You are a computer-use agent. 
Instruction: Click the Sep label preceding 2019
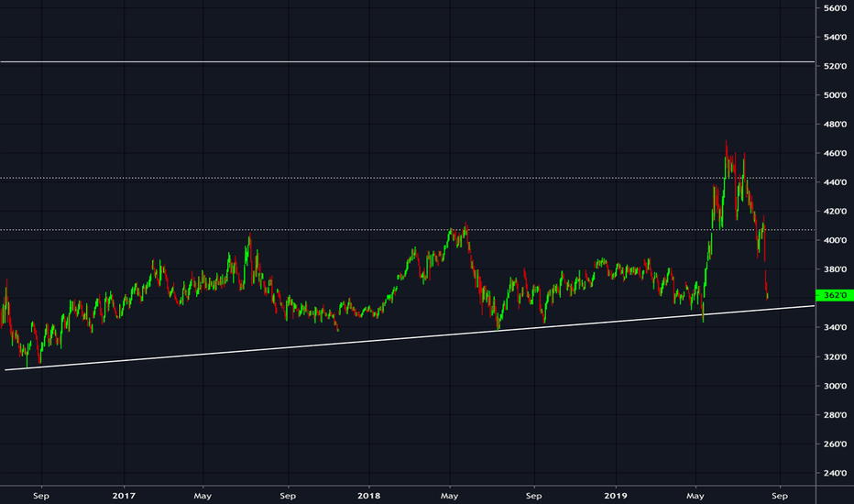click(533, 496)
